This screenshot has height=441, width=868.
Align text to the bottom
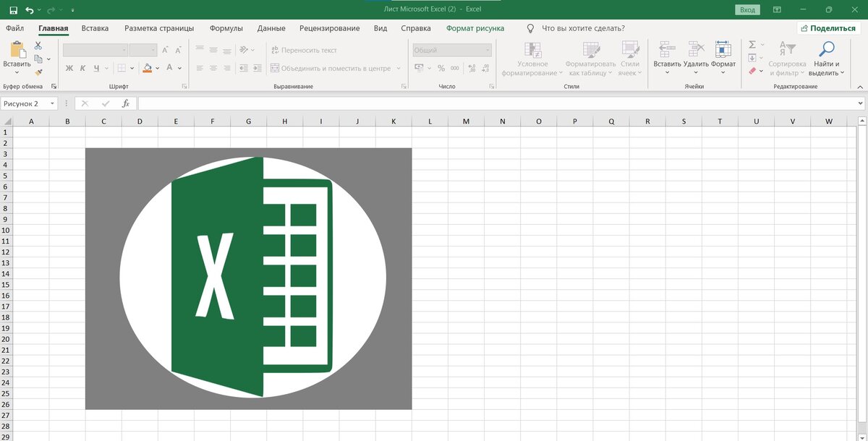pyautogui.click(x=228, y=50)
